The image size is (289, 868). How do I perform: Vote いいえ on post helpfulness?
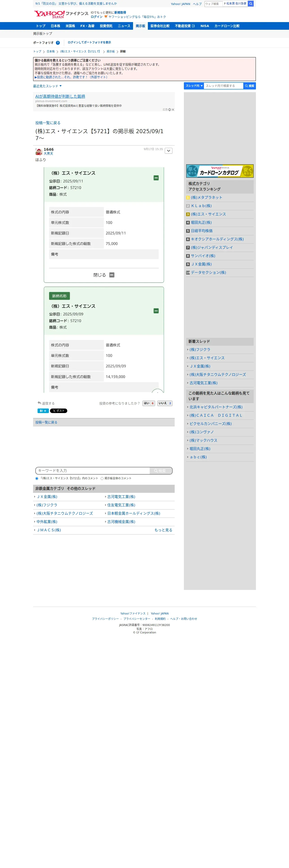click(x=165, y=403)
